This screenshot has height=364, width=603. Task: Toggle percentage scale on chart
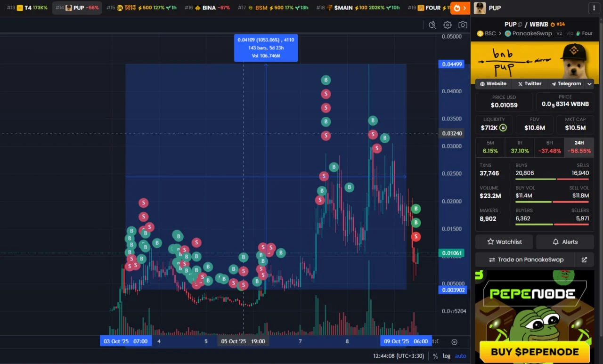[435, 356]
